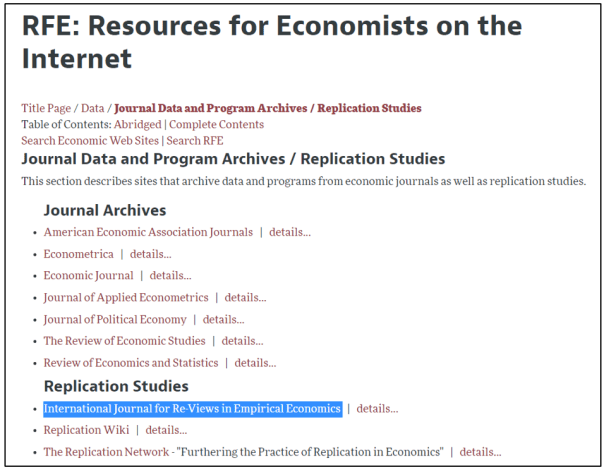The height and width of the screenshot is (470, 604).
Task: Open The Review of Economic Studies
Action: pos(124,341)
